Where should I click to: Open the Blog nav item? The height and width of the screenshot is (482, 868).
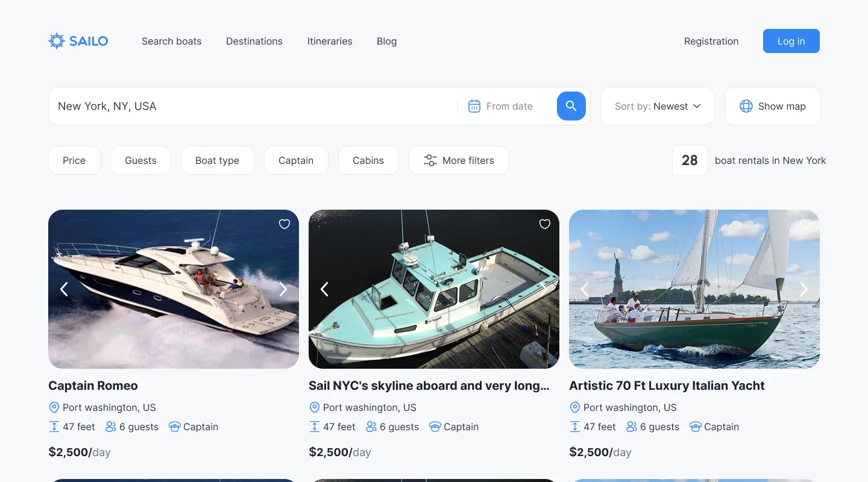(387, 41)
